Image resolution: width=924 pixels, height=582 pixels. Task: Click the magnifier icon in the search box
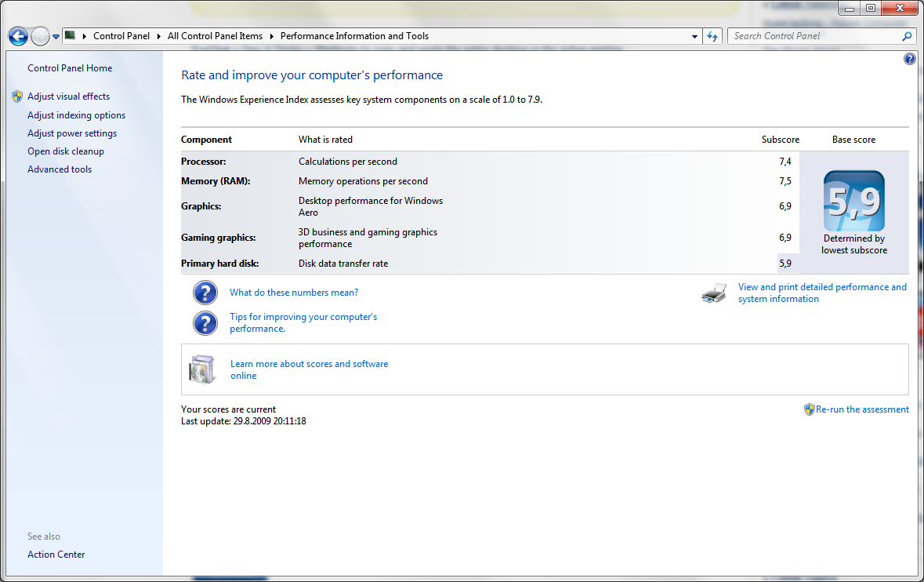[907, 36]
